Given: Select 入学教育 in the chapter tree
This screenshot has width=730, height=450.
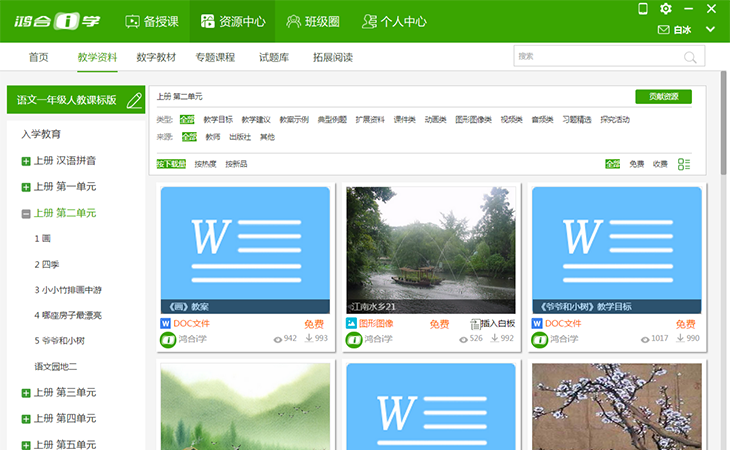Looking at the screenshot, I should 41,134.
